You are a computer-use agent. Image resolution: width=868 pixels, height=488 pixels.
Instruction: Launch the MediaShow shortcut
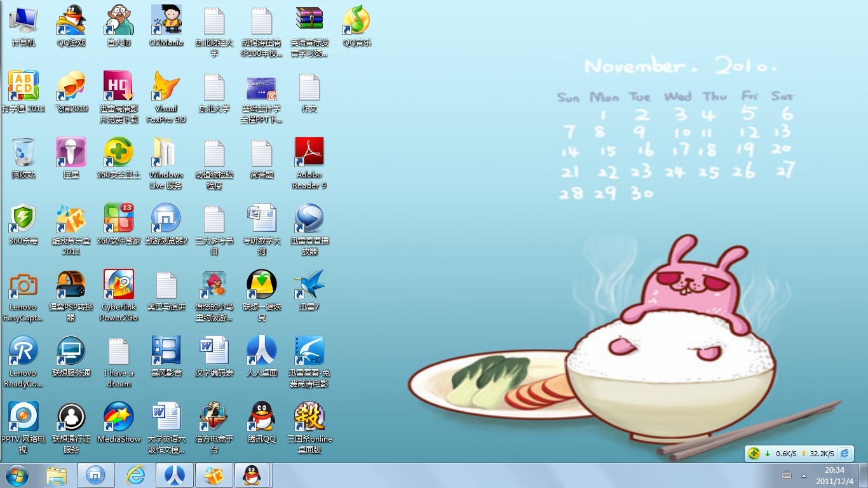pyautogui.click(x=119, y=423)
